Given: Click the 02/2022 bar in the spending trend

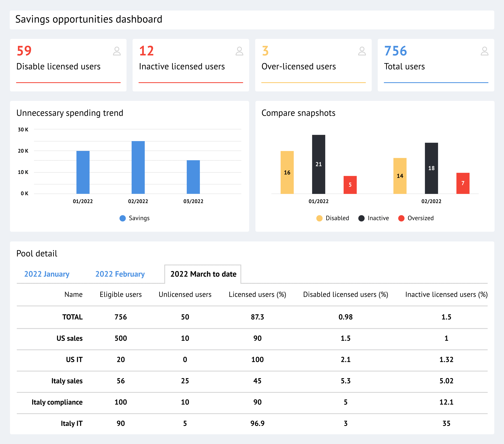Looking at the screenshot, I should pyautogui.click(x=138, y=167).
